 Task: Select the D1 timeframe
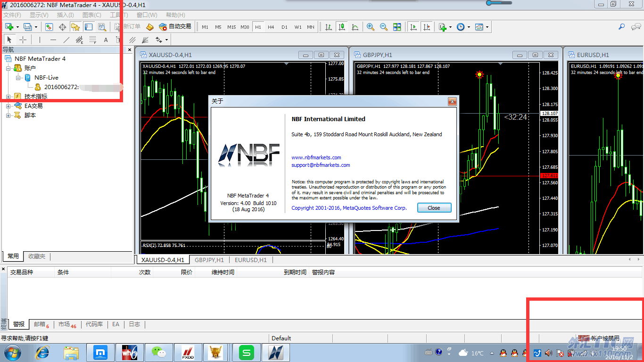click(284, 27)
